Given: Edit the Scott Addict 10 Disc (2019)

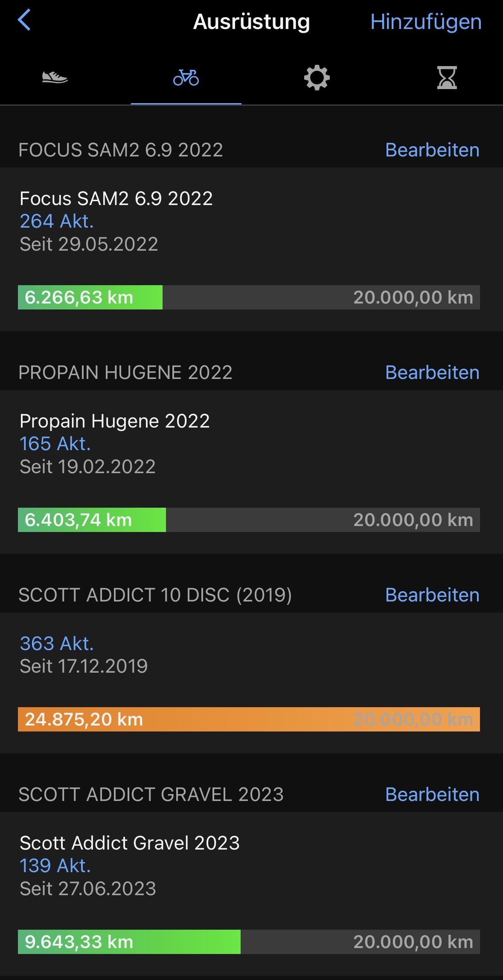Looking at the screenshot, I should [x=432, y=595].
